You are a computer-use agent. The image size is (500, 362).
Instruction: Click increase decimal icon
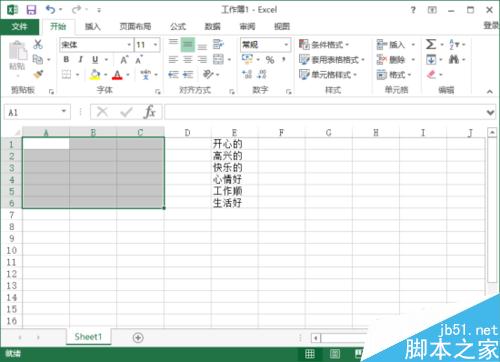(247, 74)
